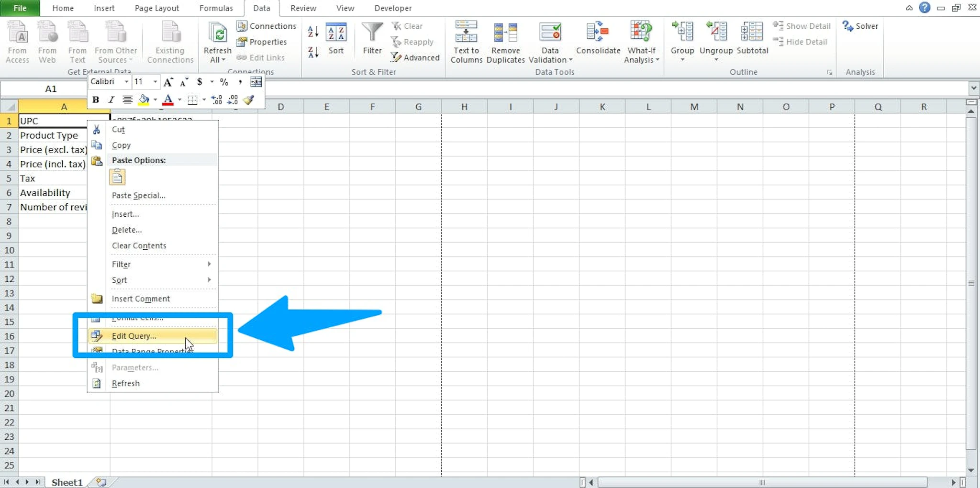Screen dimensions: 980x488
Task: Click the Sort Z to A icon
Action: coord(313,52)
